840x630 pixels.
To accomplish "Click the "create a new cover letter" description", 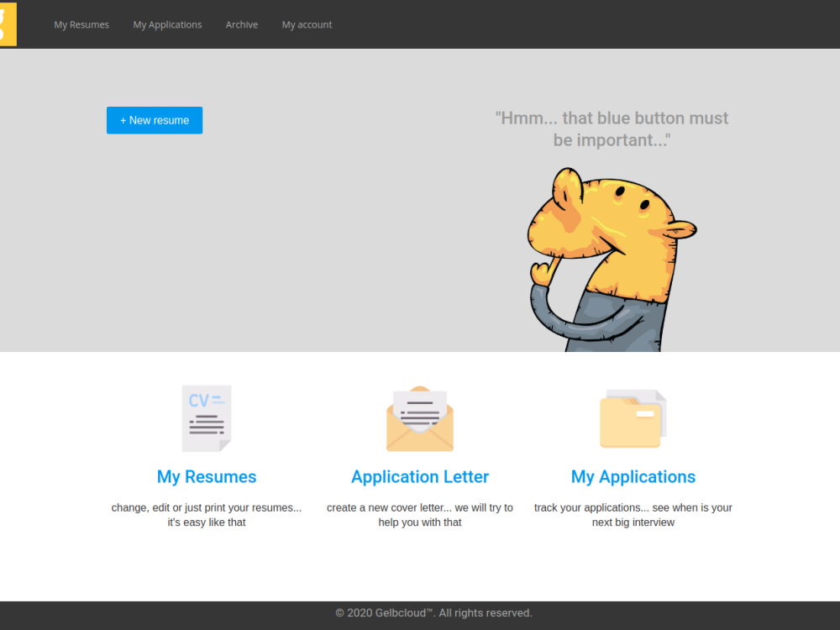I will (420, 515).
